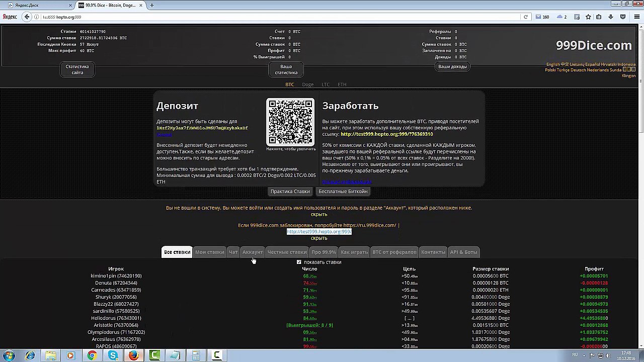Go to the 'Аккаунт' tab

coord(253,252)
